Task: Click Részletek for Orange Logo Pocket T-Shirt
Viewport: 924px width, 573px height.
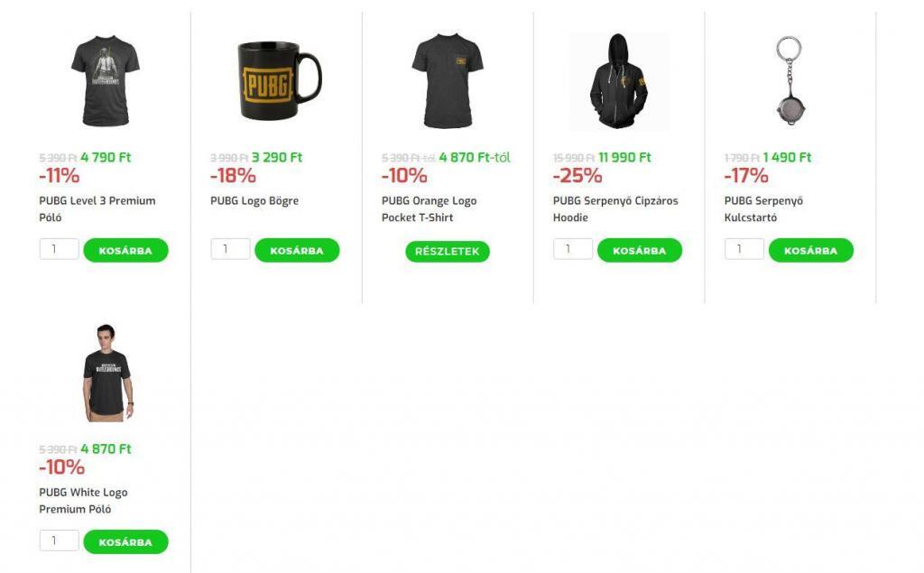Action: pyautogui.click(x=448, y=252)
